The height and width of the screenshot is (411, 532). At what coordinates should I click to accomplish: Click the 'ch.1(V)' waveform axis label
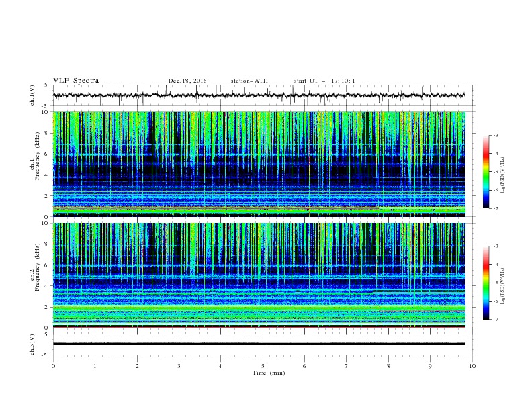coord(32,95)
